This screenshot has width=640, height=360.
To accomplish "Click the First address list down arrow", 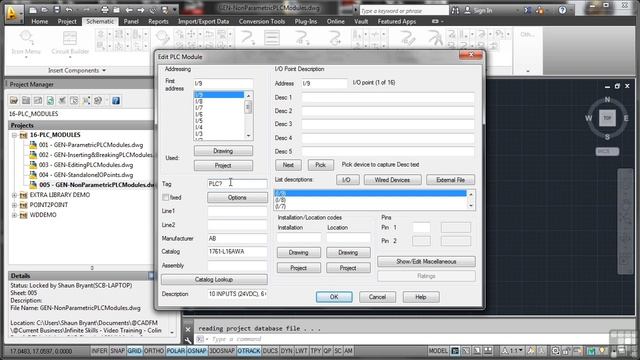I will tap(248, 135).
